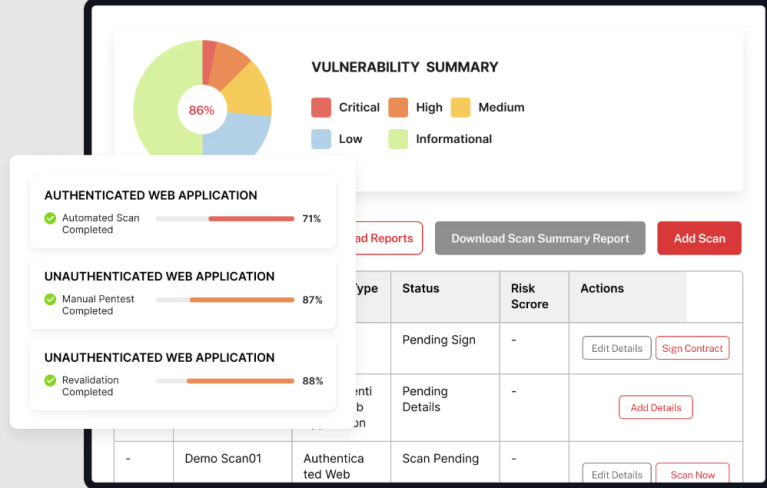Image resolution: width=767 pixels, height=488 pixels.
Task: Click the Demo Scan01 name cell
Action: point(233,462)
